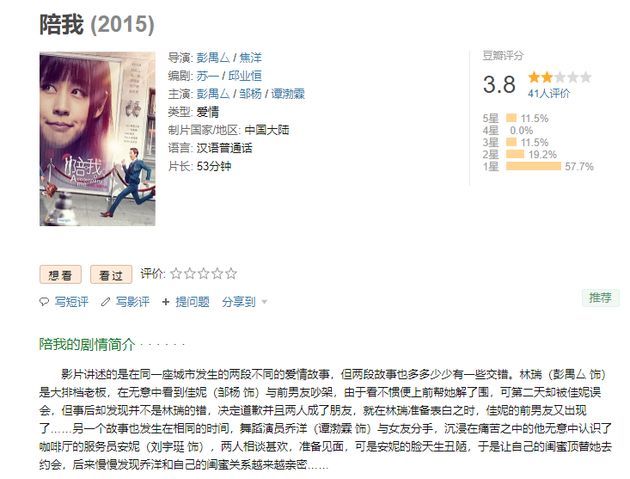The width and height of the screenshot is (630, 479).
Task: Rate the movie with the fourth star
Action: point(217,274)
